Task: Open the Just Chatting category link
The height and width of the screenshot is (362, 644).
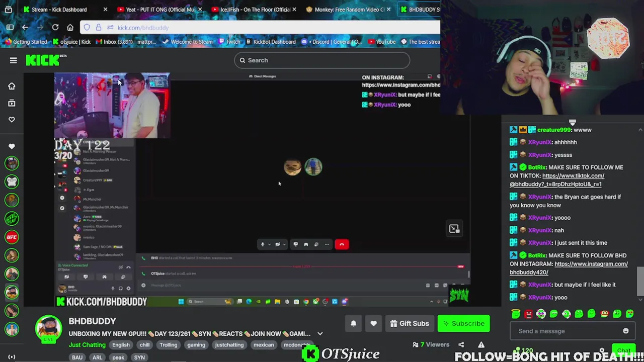Action: click(x=87, y=345)
